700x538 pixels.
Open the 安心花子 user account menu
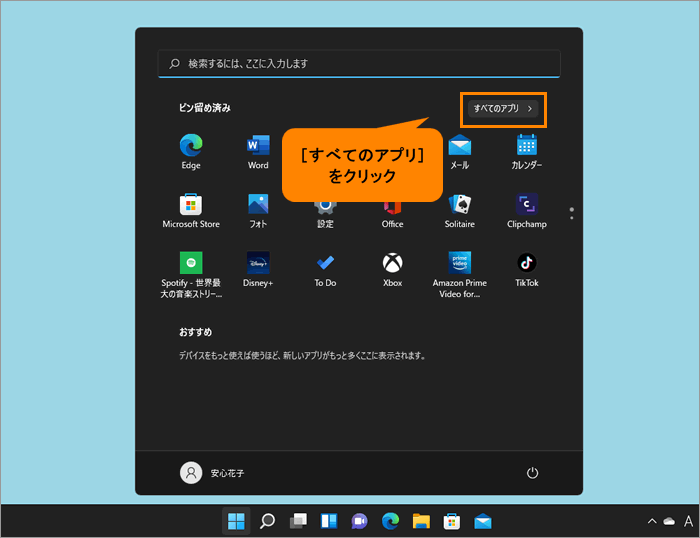212,473
